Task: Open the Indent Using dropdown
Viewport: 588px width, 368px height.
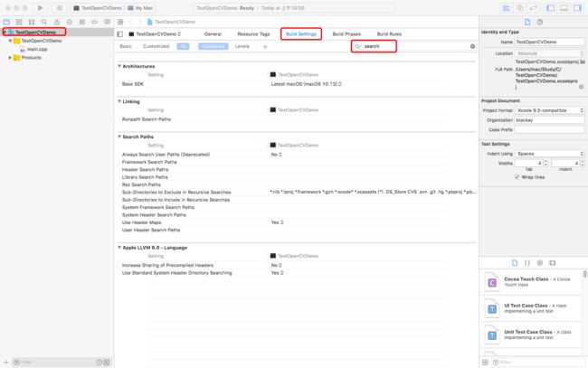Action: tap(550, 154)
